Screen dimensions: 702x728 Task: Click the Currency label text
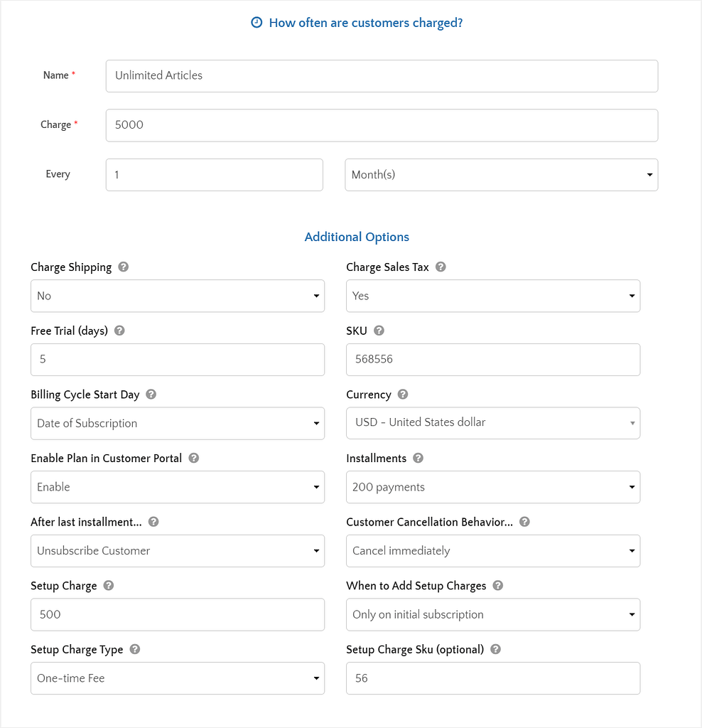click(x=369, y=395)
